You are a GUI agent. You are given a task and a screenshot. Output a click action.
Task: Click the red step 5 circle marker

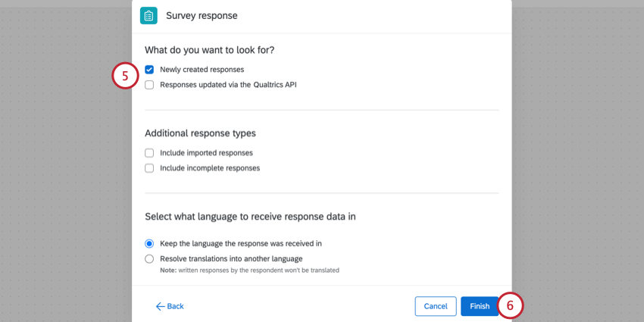(x=125, y=77)
